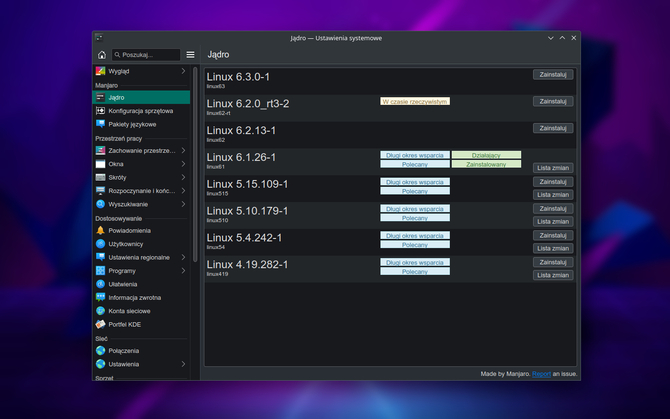The image size is (670, 419).
Task: Click the Powiadomienia bell icon
Action: click(x=100, y=231)
